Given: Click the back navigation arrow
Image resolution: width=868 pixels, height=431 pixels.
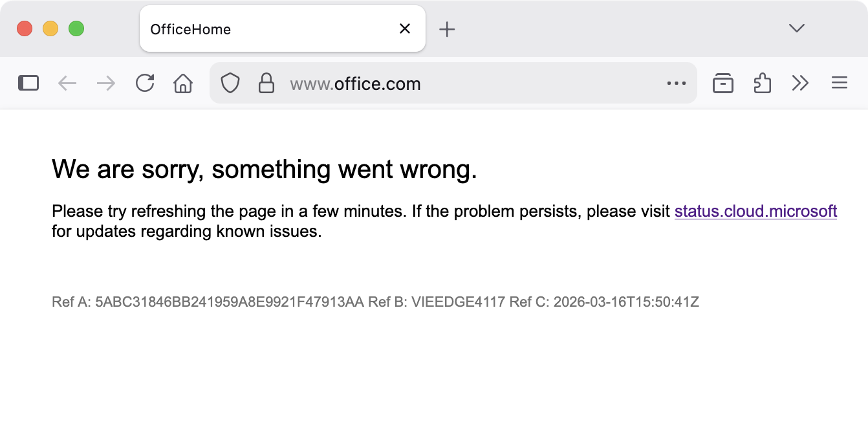Looking at the screenshot, I should pyautogui.click(x=67, y=83).
